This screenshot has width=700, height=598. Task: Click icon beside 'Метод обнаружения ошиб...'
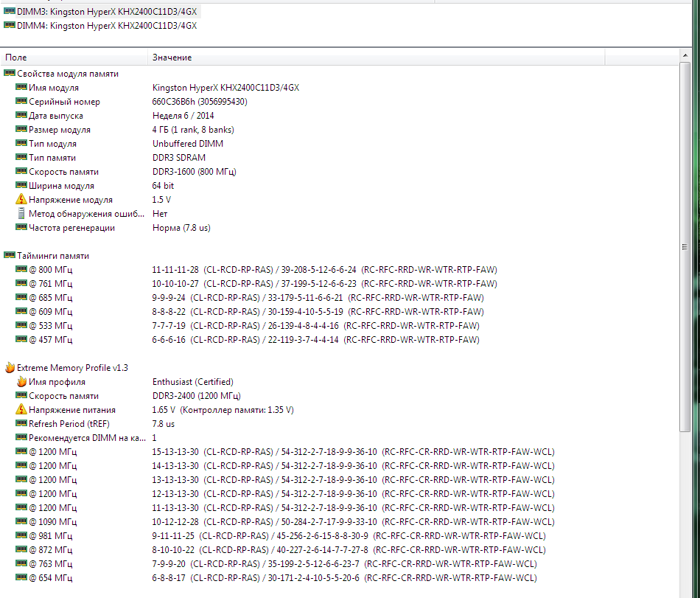(21, 214)
